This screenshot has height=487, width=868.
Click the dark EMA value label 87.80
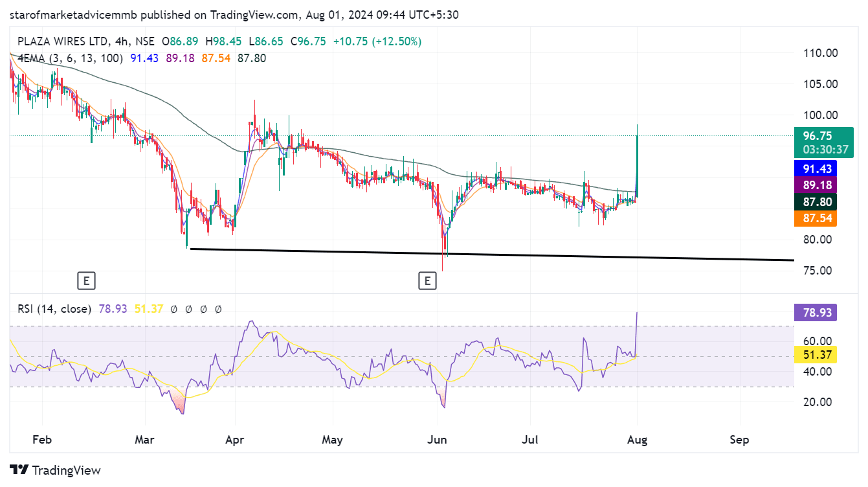(816, 202)
